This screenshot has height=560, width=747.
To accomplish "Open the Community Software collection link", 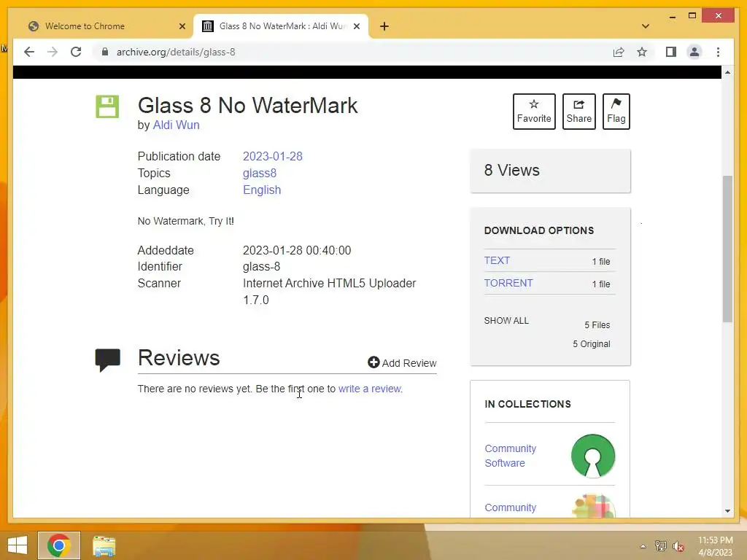I will point(510,456).
